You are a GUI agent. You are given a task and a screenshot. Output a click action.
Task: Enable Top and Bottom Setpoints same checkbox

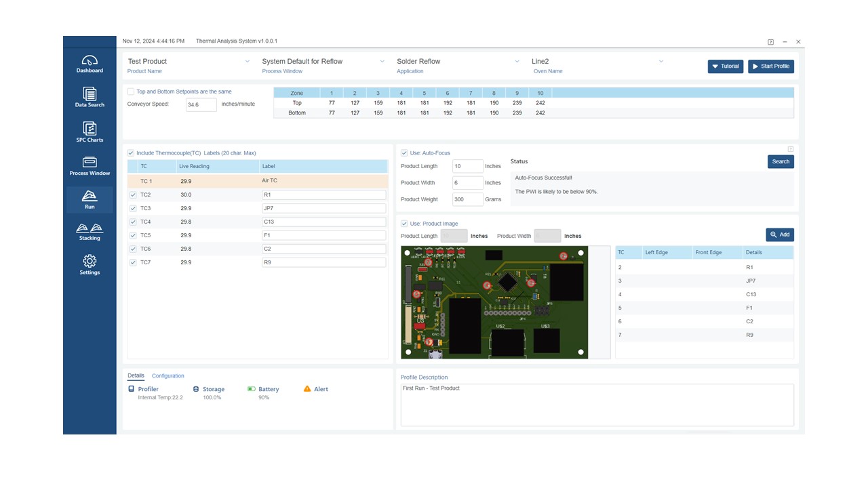click(131, 91)
